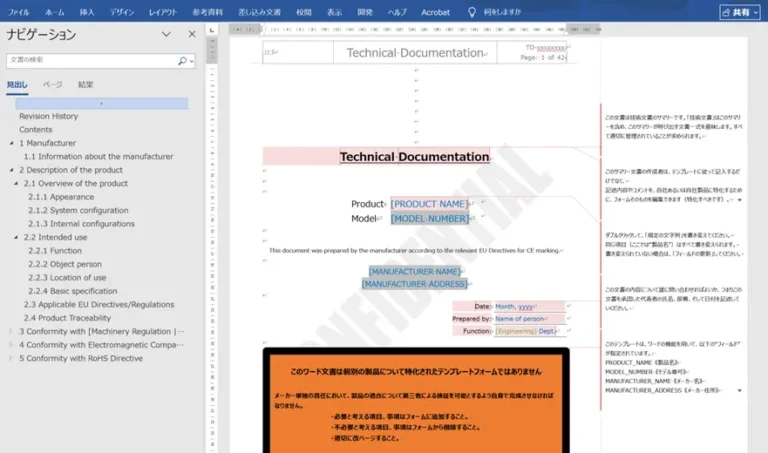Click the 何をしますか search field
Viewport: 768px width, 453px height.
[x=502, y=12]
